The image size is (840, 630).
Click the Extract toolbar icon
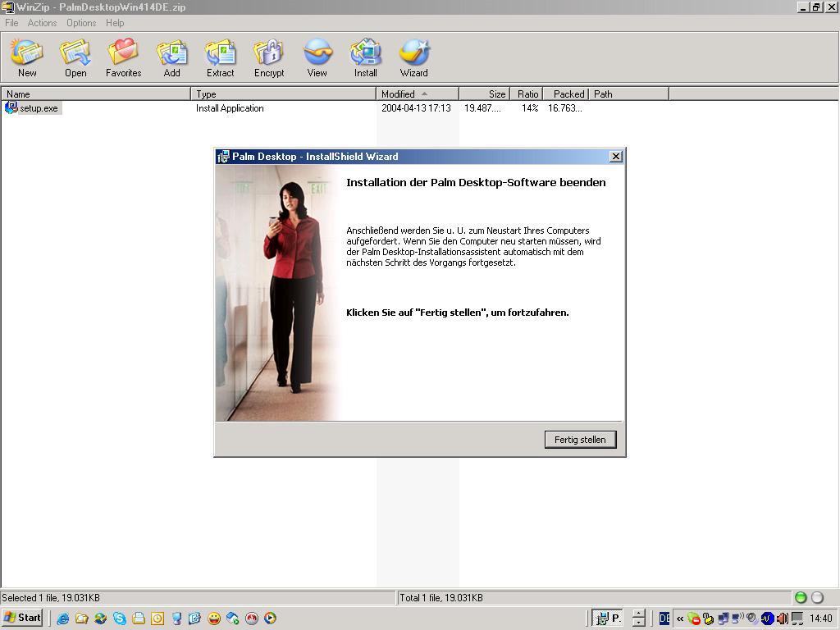pyautogui.click(x=220, y=58)
